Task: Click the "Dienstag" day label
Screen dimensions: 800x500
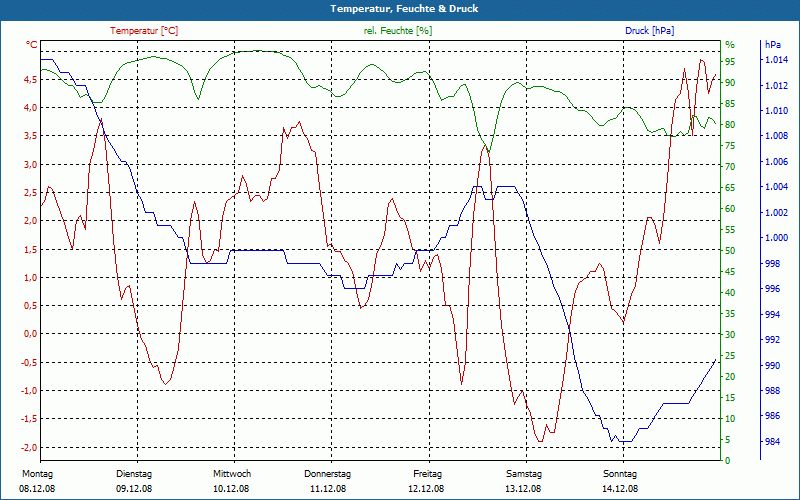Action: click(x=134, y=474)
